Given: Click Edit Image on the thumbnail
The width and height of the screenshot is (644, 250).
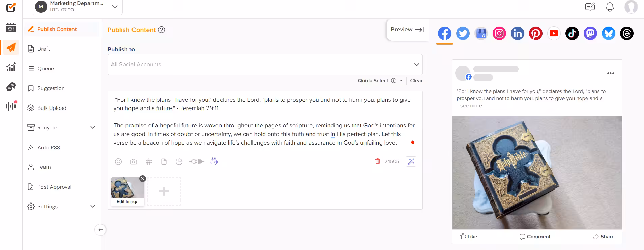Looking at the screenshot, I should point(127,202).
